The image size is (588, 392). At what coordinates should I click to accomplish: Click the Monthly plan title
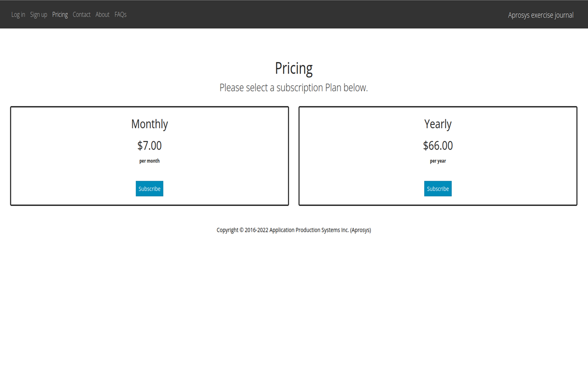click(149, 124)
